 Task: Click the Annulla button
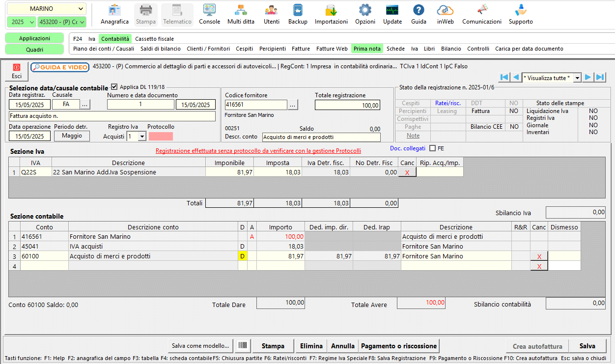click(x=343, y=346)
